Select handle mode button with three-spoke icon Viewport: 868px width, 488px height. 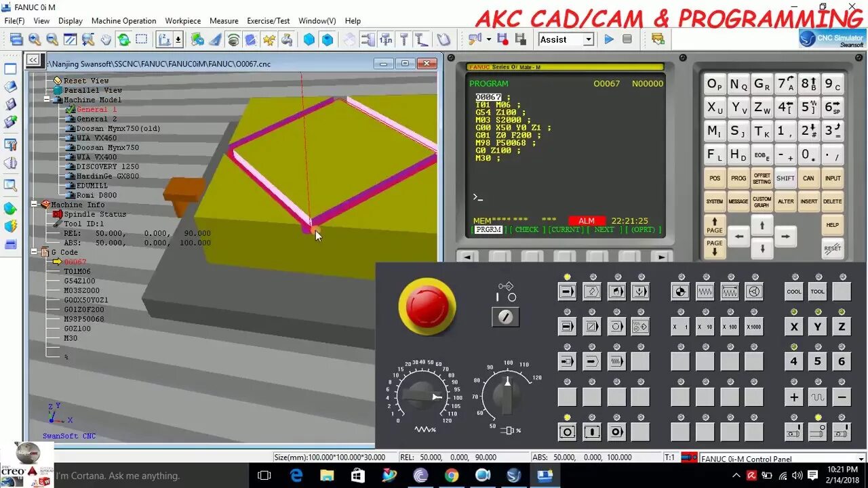[753, 292]
